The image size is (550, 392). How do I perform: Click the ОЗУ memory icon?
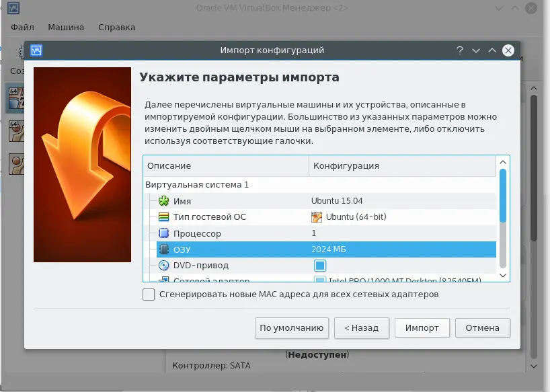click(164, 249)
